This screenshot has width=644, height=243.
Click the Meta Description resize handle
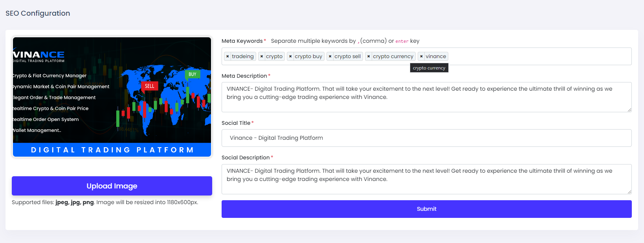click(629, 110)
